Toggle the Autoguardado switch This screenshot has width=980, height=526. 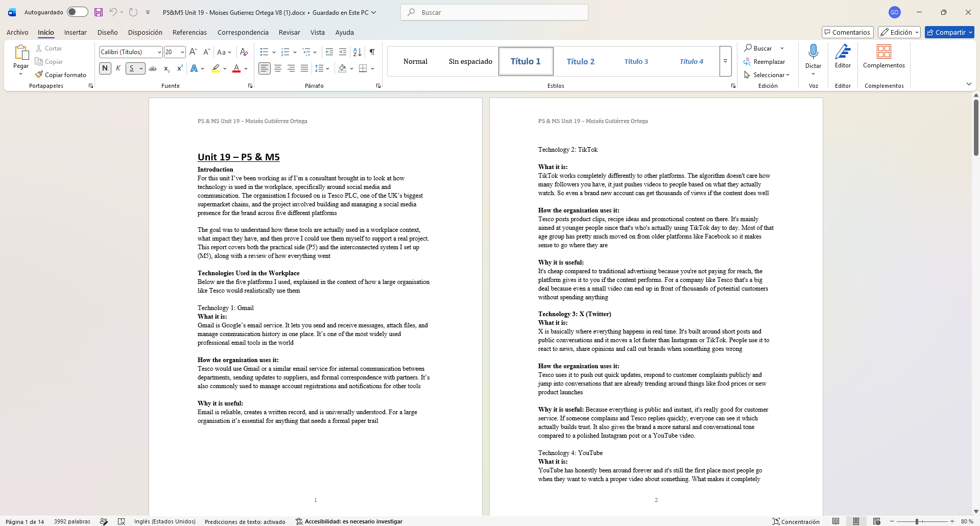77,12
